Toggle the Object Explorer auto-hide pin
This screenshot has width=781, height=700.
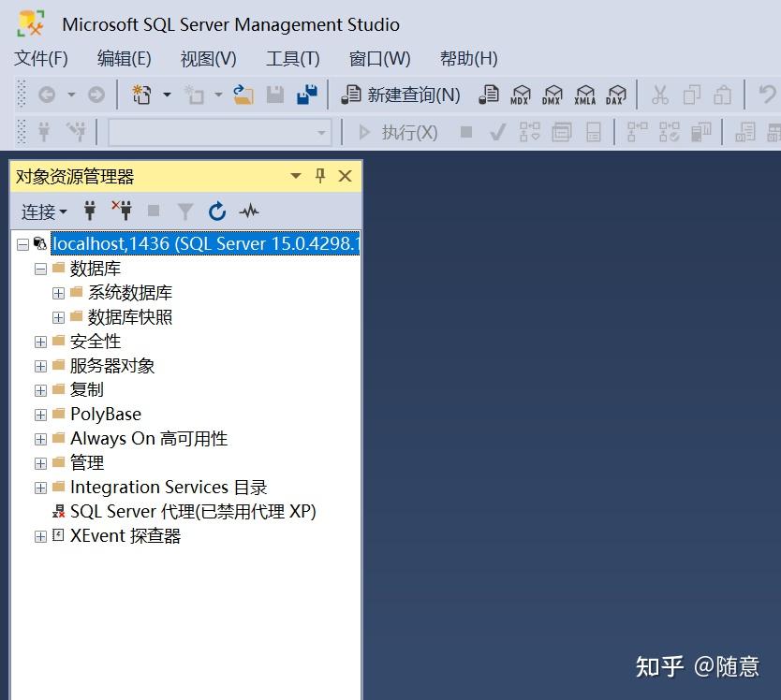pyautogui.click(x=320, y=175)
